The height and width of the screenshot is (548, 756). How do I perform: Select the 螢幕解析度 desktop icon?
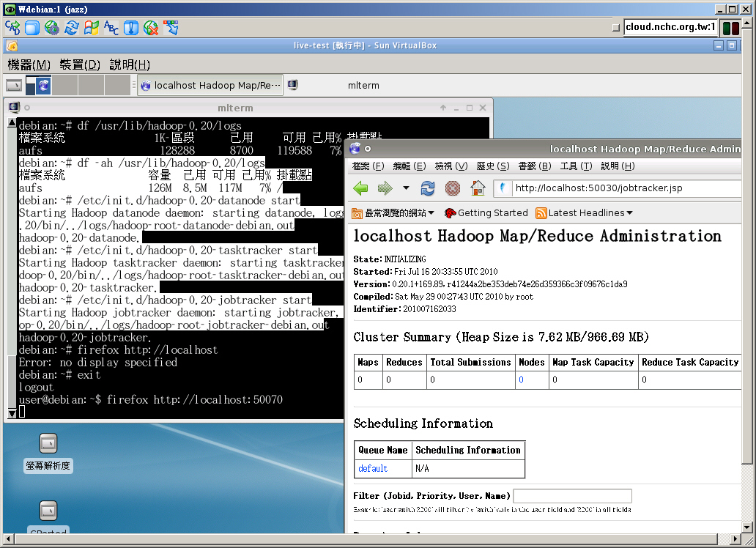pos(48,453)
